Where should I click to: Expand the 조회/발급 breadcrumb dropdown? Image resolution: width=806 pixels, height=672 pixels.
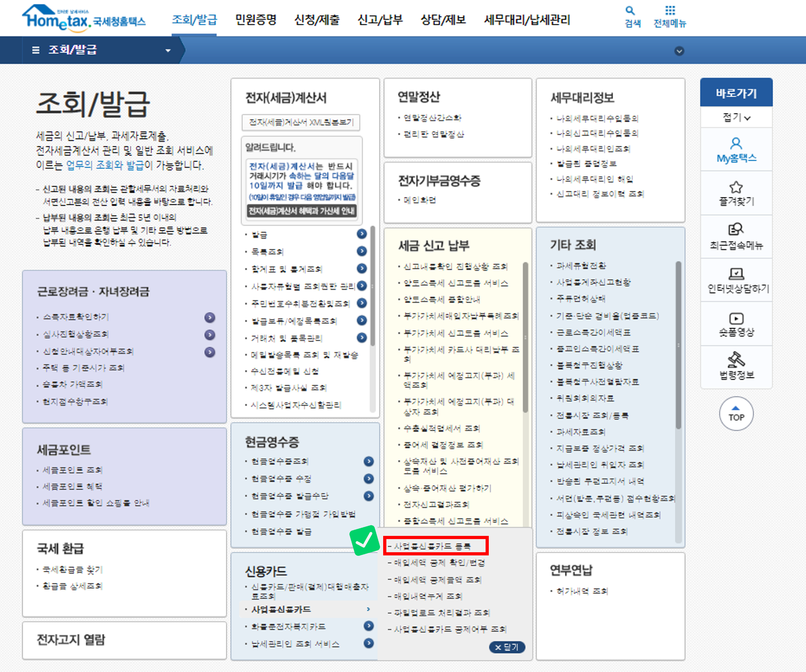point(168,51)
